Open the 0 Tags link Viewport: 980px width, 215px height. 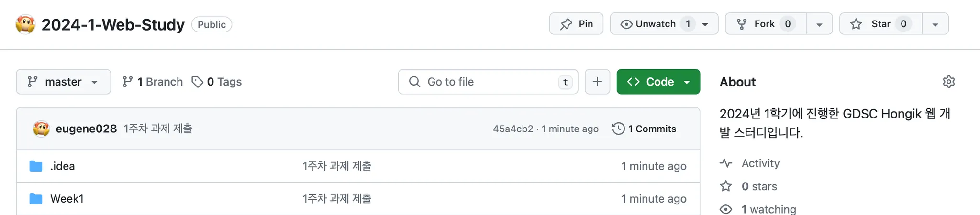click(x=217, y=82)
